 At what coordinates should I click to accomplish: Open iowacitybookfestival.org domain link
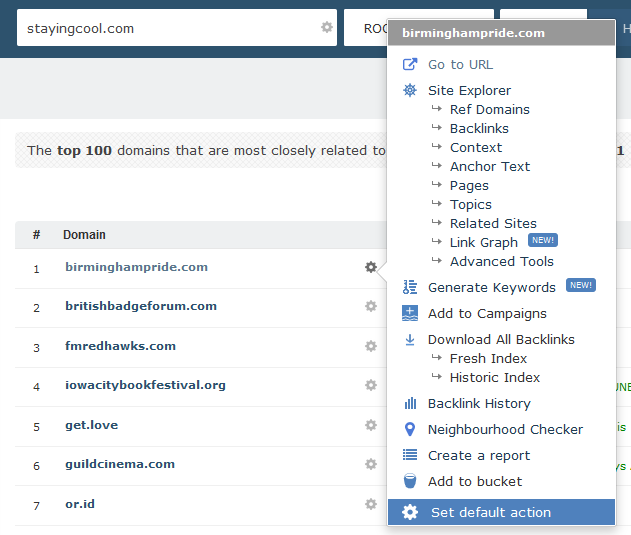pyautogui.click(x=145, y=385)
